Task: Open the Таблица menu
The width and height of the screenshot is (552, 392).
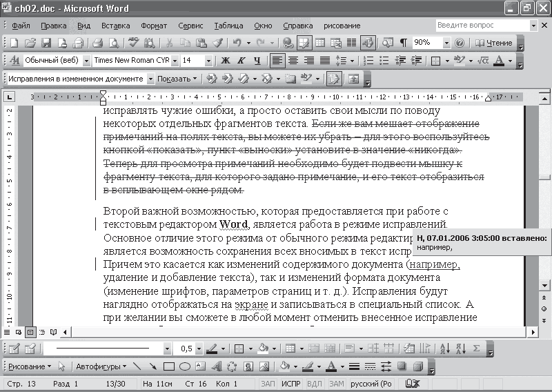Action: click(228, 26)
